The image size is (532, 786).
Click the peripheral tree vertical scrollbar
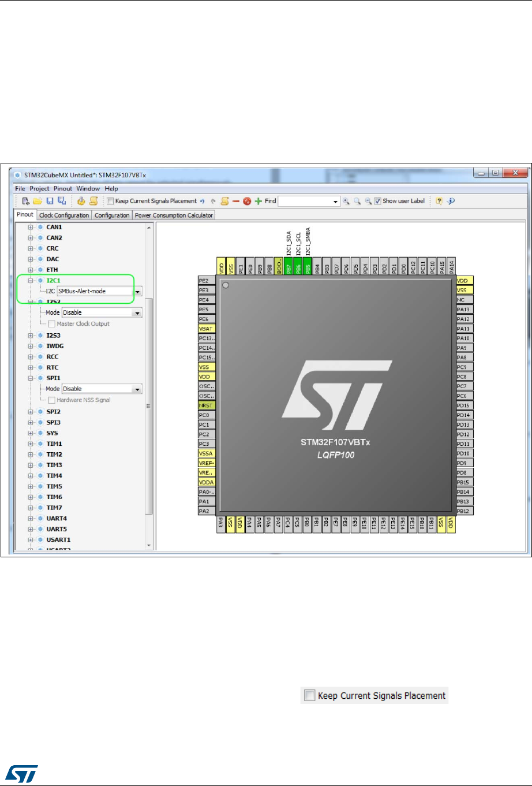click(149, 405)
